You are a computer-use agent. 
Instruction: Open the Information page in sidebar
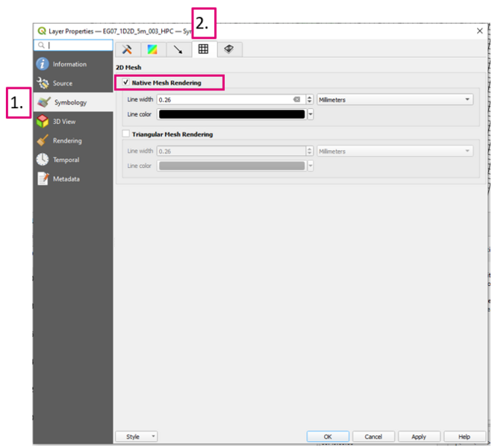[69, 64]
